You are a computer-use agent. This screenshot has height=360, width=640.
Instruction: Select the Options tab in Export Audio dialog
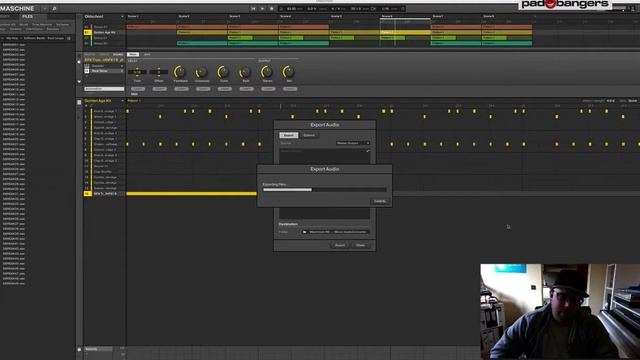click(309, 135)
